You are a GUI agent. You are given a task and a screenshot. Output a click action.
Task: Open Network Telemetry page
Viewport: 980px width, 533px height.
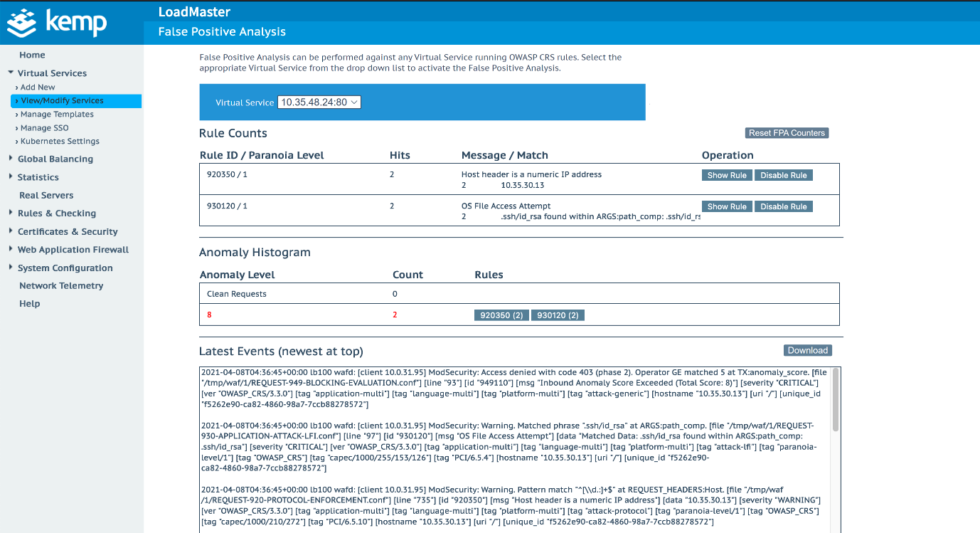61,286
